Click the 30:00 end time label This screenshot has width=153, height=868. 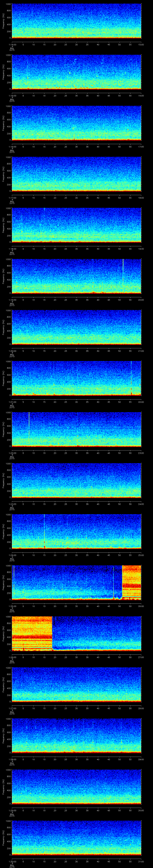click(141, 810)
